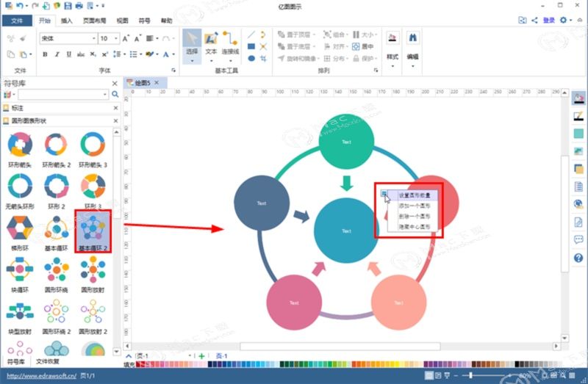Click the print icon in quick access bar
The height and width of the screenshot is (384, 588).
[79, 6]
